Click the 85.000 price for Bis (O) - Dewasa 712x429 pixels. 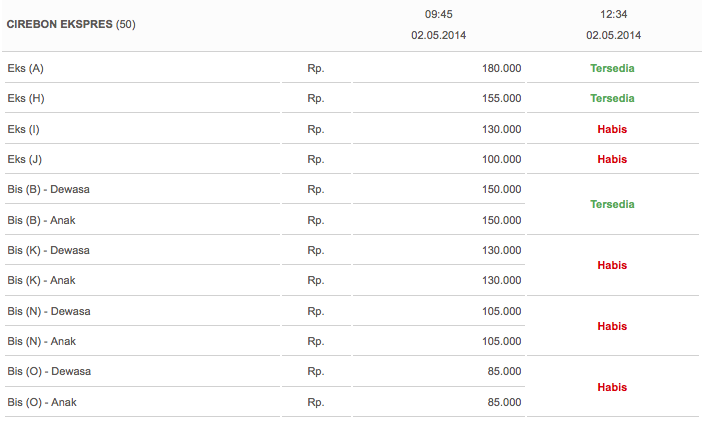coord(504,371)
